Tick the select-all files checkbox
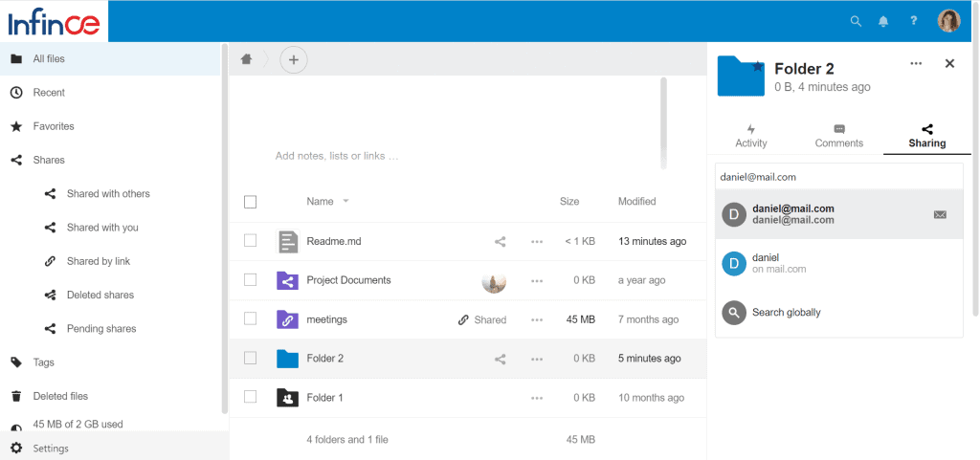The width and height of the screenshot is (980, 460). coord(251,202)
